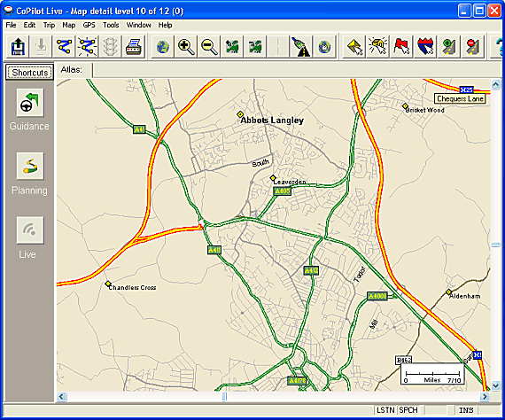Click the INS status bar indicator
This screenshot has width=505, height=420.
[466, 410]
